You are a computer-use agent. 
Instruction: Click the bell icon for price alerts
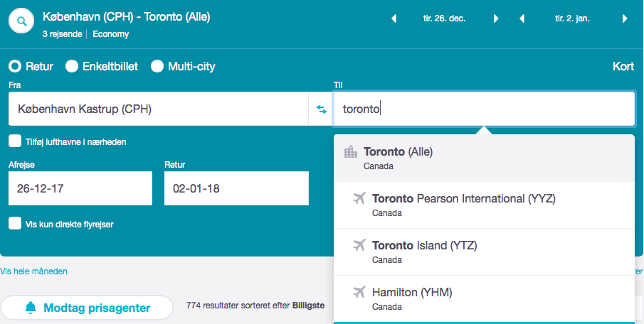(31, 308)
